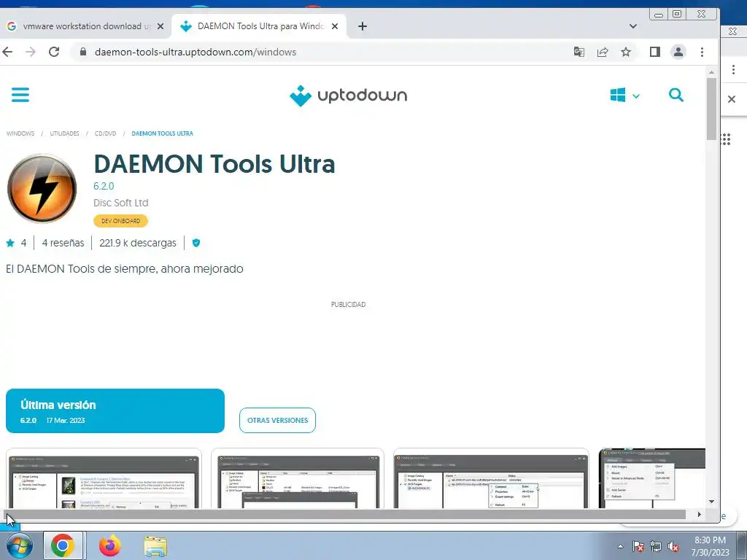This screenshot has width=747, height=560.
Task: Open Windows Explorer from the taskbar
Action: (155, 546)
